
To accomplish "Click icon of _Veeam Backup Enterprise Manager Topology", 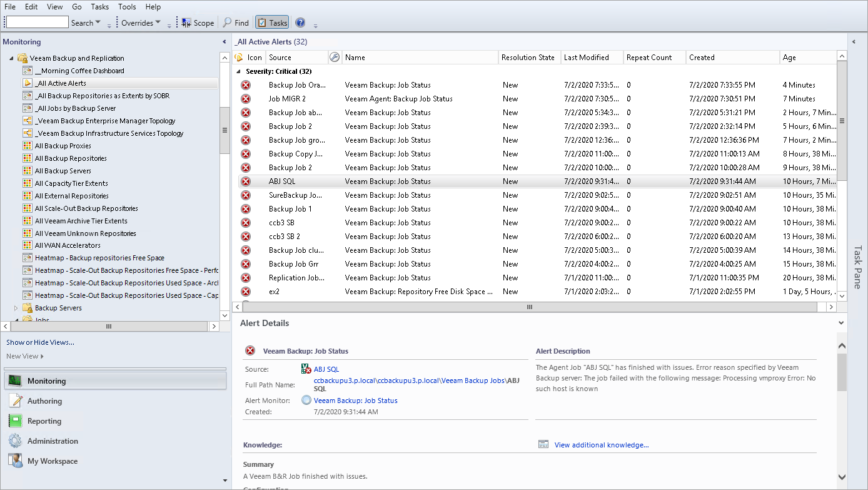I will coord(28,121).
